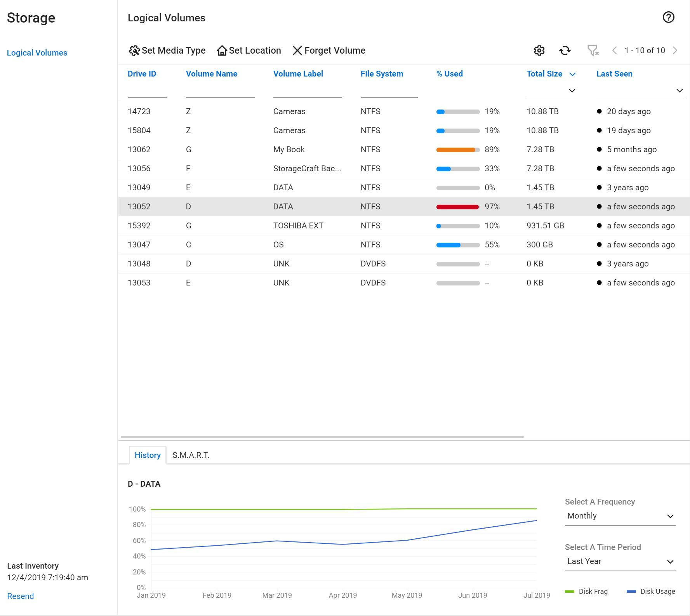Image resolution: width=690 pixels, height=616 pixels.
Task: Toggle Disk Usage series in legend
Action: pos(651,592)
